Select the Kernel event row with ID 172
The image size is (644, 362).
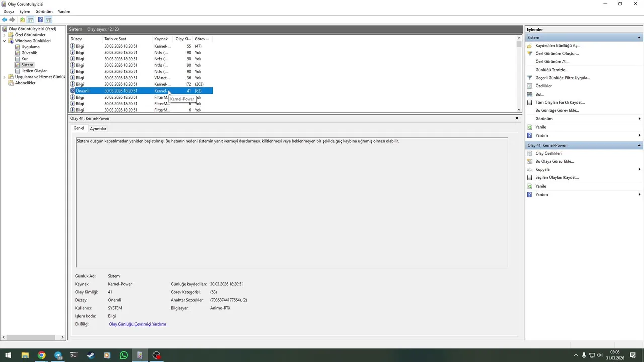(x=141, y=84)
